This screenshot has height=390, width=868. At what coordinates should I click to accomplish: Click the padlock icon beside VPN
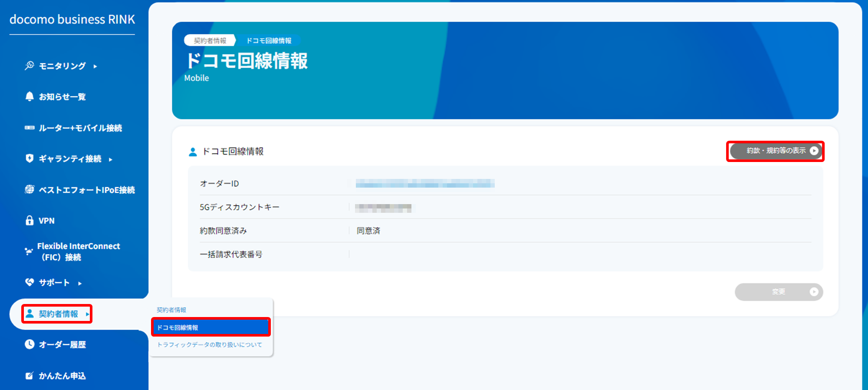(29, 220)
